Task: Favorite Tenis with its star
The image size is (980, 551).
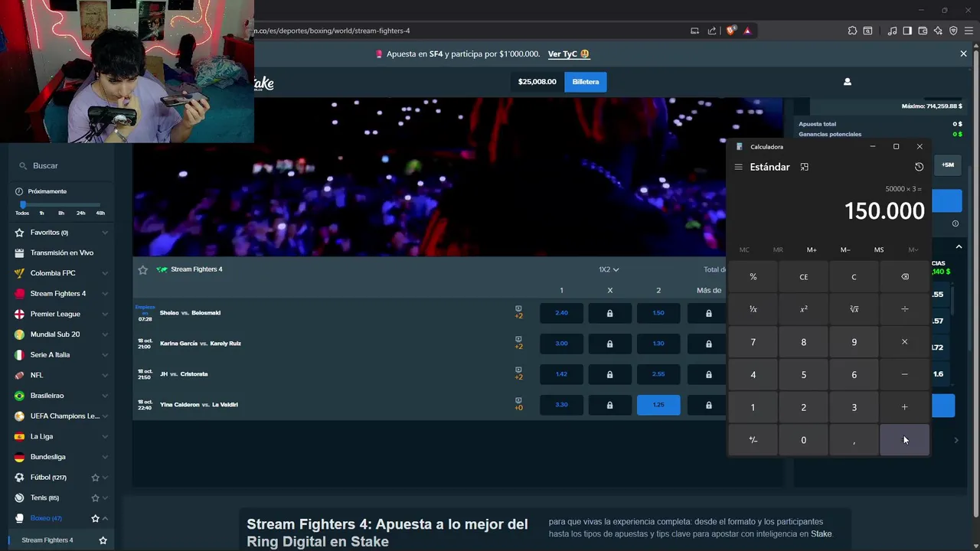Action: tap(95, 498)
